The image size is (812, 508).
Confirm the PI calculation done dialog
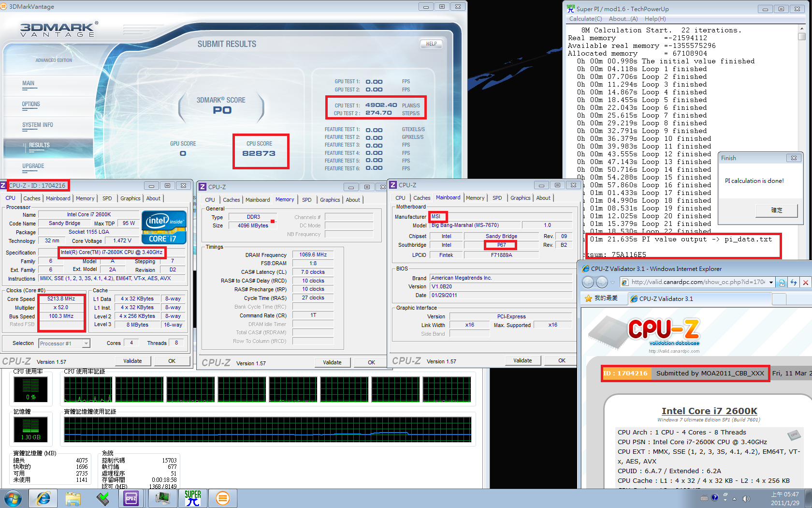point(777,210)
